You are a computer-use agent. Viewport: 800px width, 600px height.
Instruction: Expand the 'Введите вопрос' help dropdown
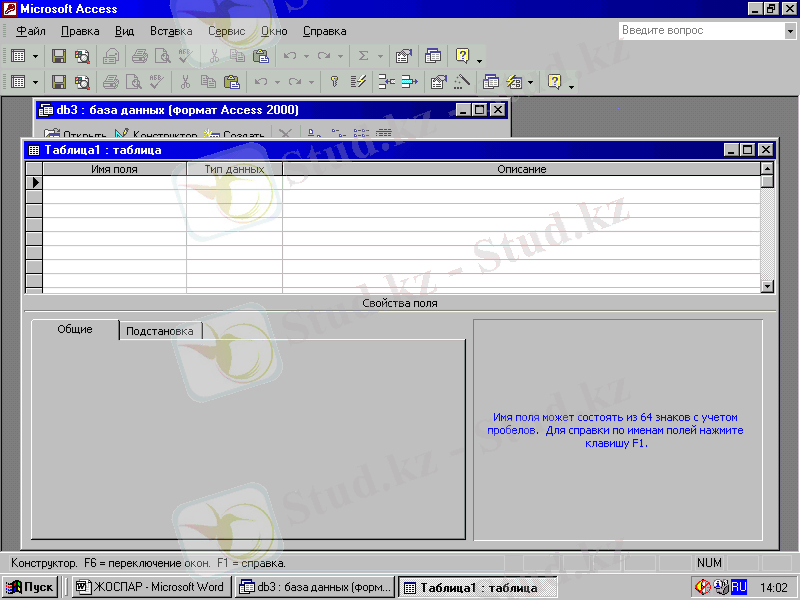(x=790, y=31)
